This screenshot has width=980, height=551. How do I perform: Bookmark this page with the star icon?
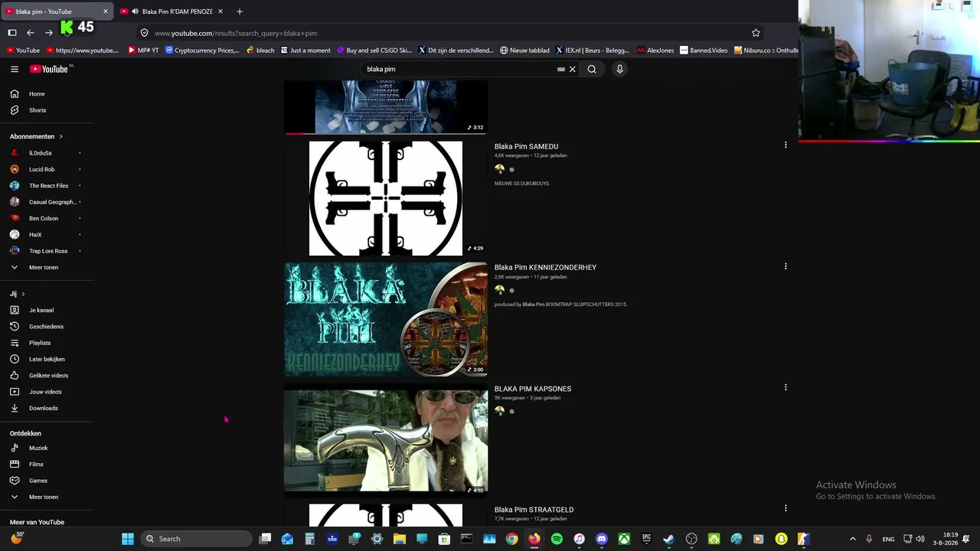pos(756,33)
